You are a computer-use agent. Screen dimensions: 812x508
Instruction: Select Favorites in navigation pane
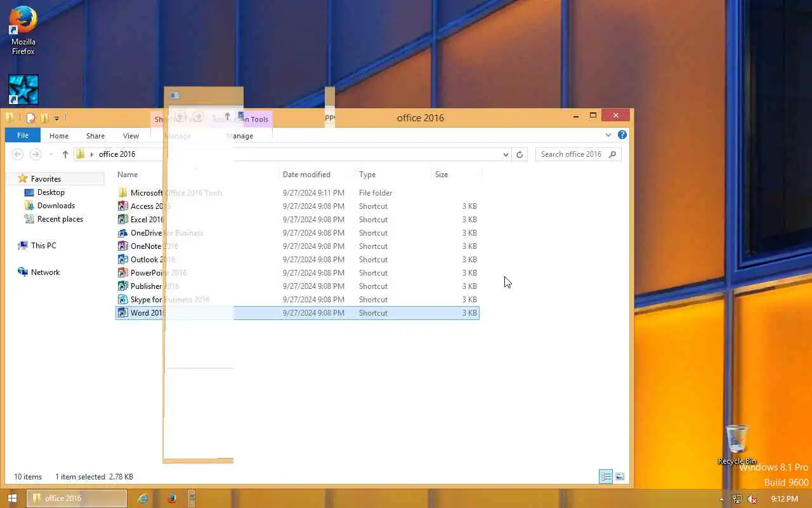pyautogui.click(x=46, y=179)
